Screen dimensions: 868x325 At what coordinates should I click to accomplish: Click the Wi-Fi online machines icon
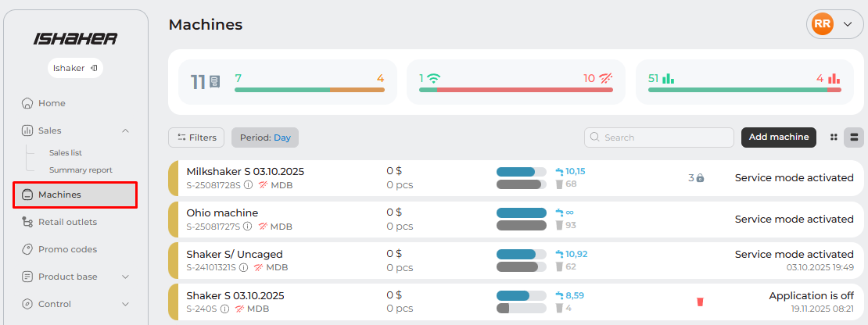pos(433,79)
